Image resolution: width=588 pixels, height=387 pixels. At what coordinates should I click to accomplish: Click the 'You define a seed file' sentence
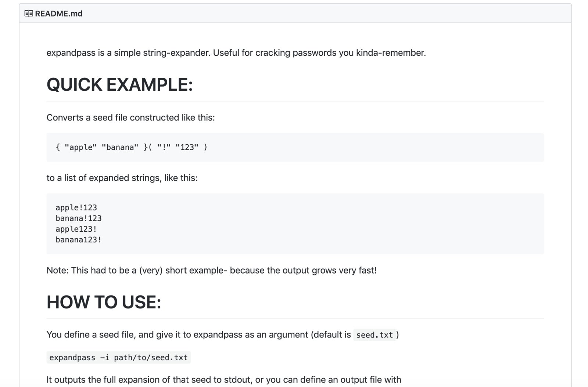(198, 335)
